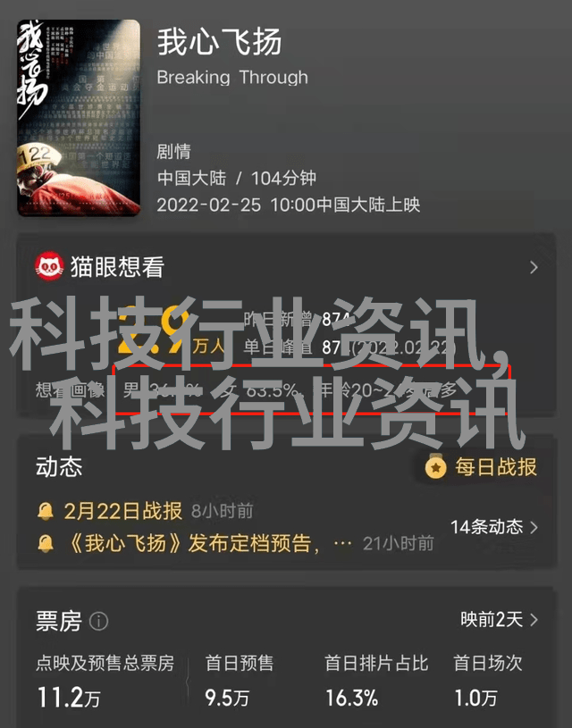Select the 首日场次 1.0万 stat
This screenshot has height=728, width=572.
pyautogui.click(x=487, y=680)
